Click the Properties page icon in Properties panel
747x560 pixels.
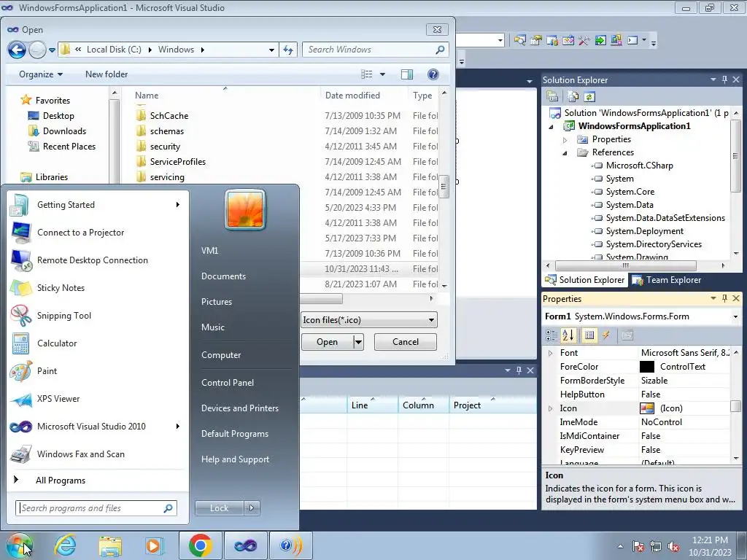pos(589,335)
